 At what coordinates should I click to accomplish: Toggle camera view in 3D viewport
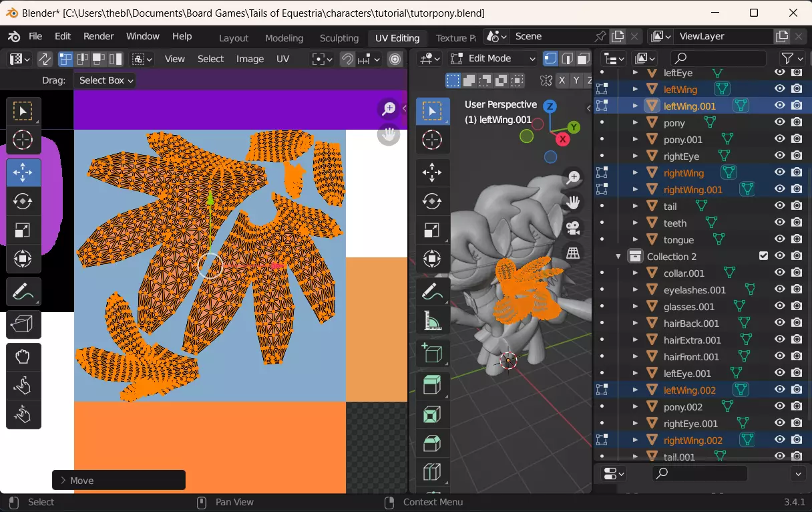(573, 228)
